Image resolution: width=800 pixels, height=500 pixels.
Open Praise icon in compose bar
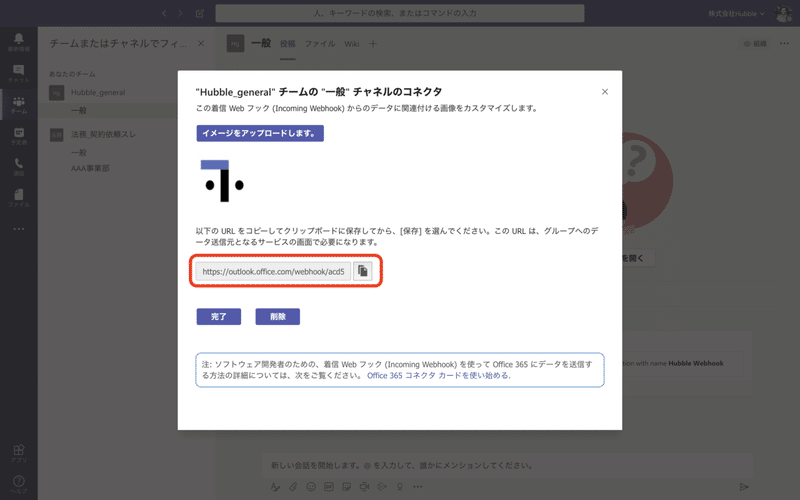coord(400,487)
